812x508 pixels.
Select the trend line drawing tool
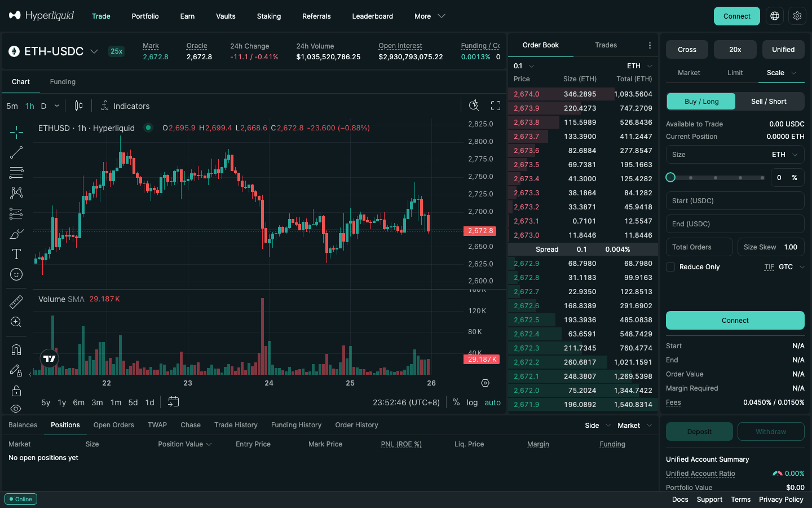pos(16,152)
